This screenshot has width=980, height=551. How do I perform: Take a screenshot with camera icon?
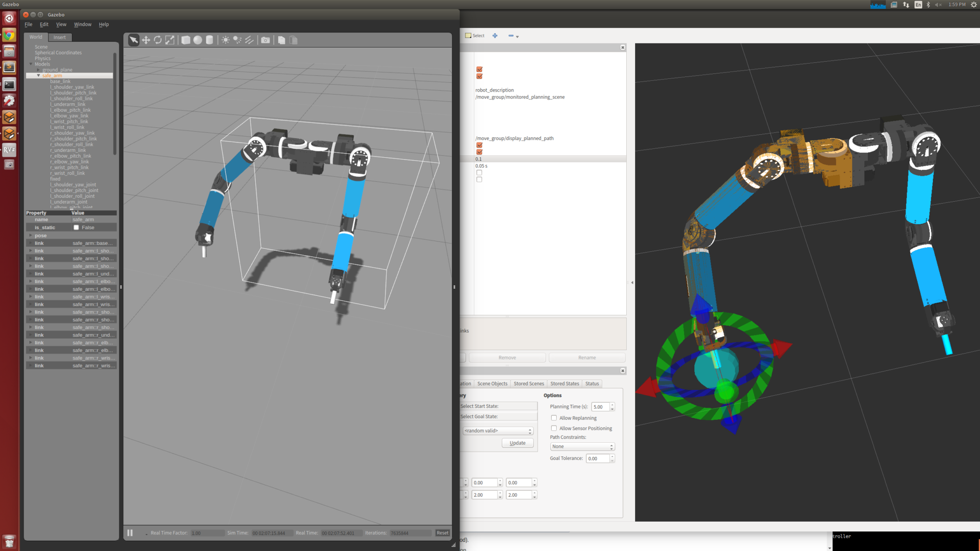tap(265, 40)
